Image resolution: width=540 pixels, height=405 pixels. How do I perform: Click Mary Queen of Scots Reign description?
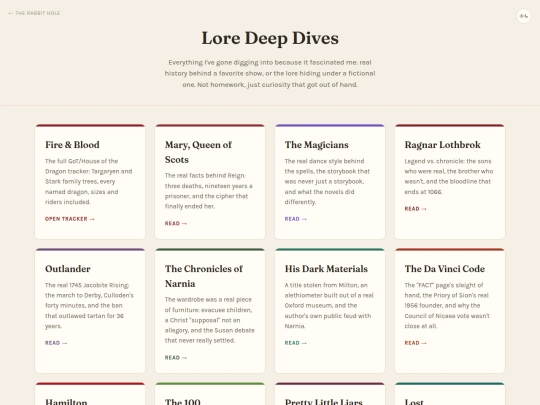pyautogui.click(x=209, y=191)
